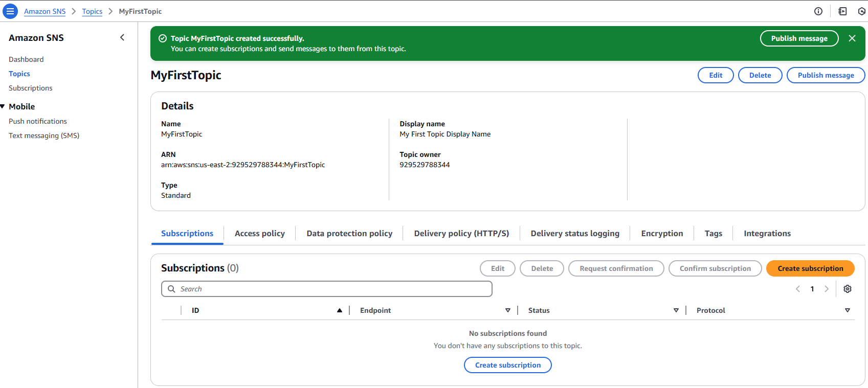
Task: Edit the MyFirstTopic topic
Action: click(x=716, y=75)
